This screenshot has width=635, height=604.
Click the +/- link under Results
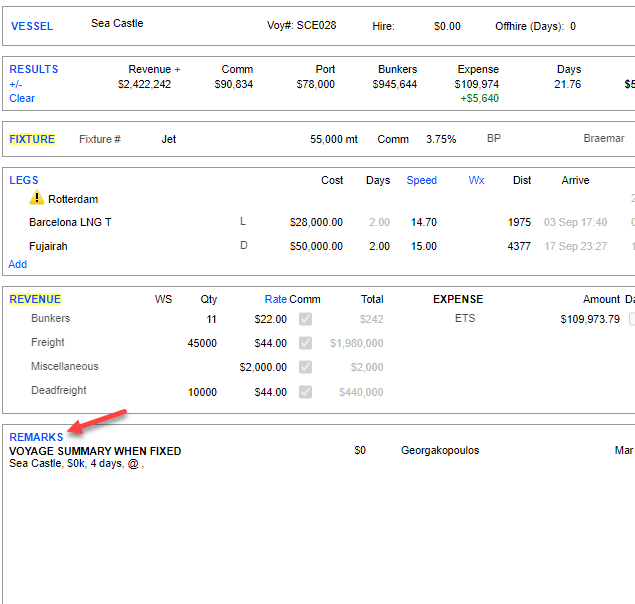coord(16,84)
